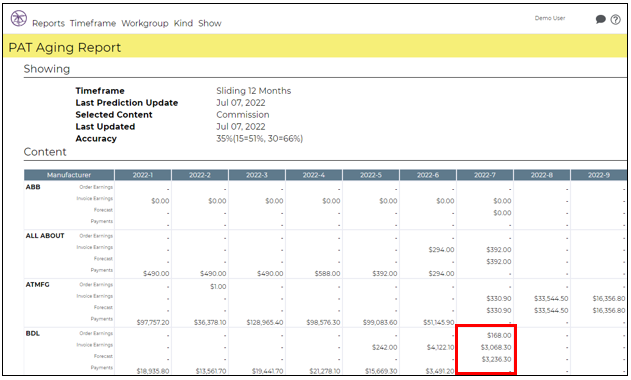Viewport: 631px width, 380px height.
Task: Click BDL $168.00 order earnings in 2022-7
Action: click(x=499, y=335)
